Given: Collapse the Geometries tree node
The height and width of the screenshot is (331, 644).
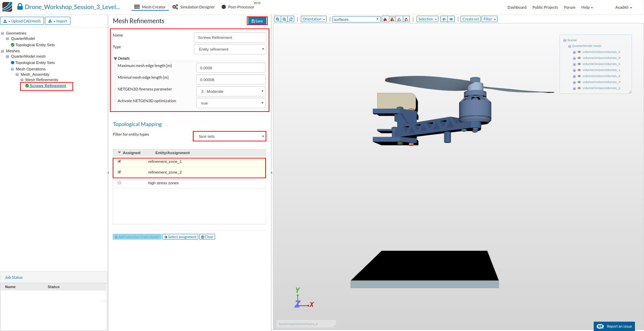Looking at the screenshot, I should [3, 33].
